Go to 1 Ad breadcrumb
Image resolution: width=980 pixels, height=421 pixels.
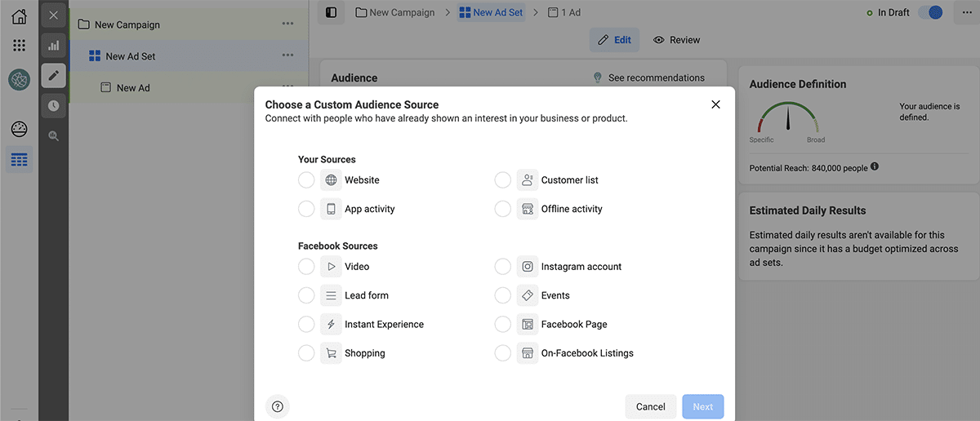[x=564, y=12]
